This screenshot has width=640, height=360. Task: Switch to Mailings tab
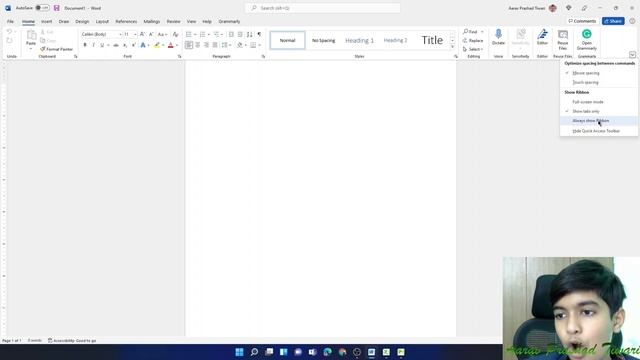click(x=151, y=22)
